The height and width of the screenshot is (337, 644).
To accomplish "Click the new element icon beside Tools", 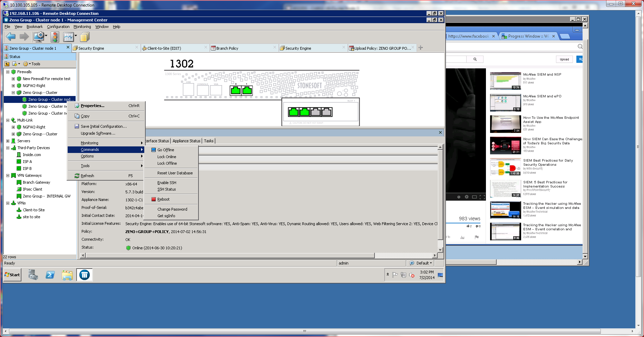I will [x=14, y=64].
